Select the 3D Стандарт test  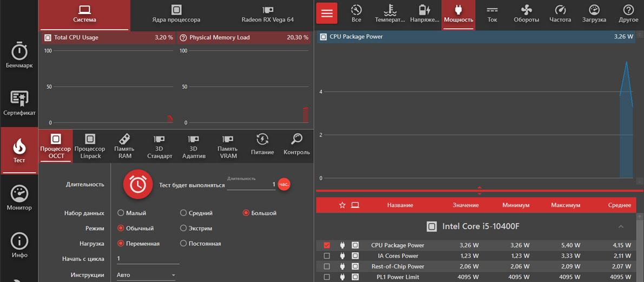[159, 146]
